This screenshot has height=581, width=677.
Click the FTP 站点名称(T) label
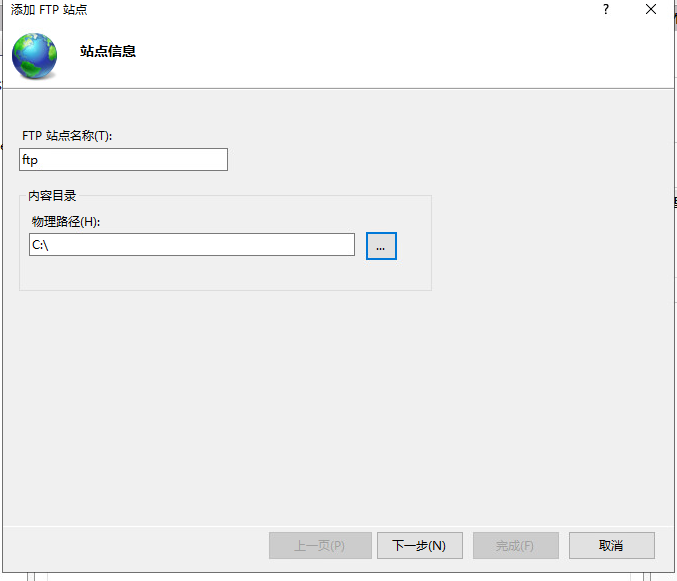click(x=67, y=136)
